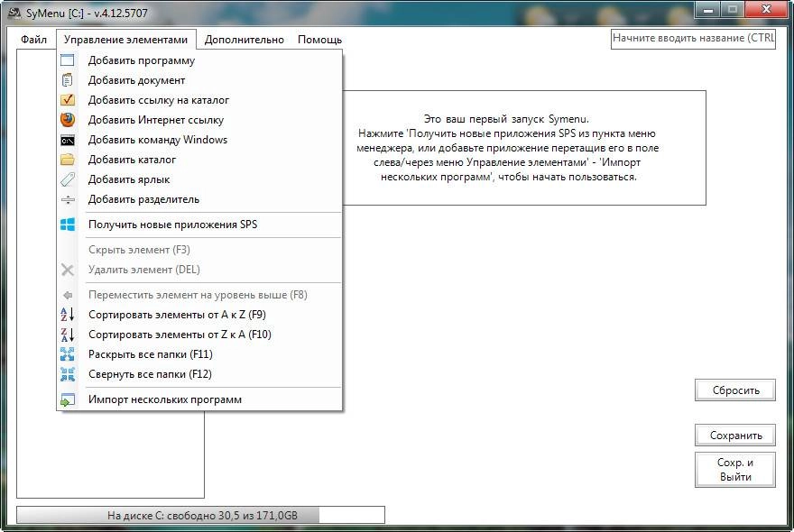Minimize the SyMenu window
This screenshot has height=532, width=794.
coord(708,10)
